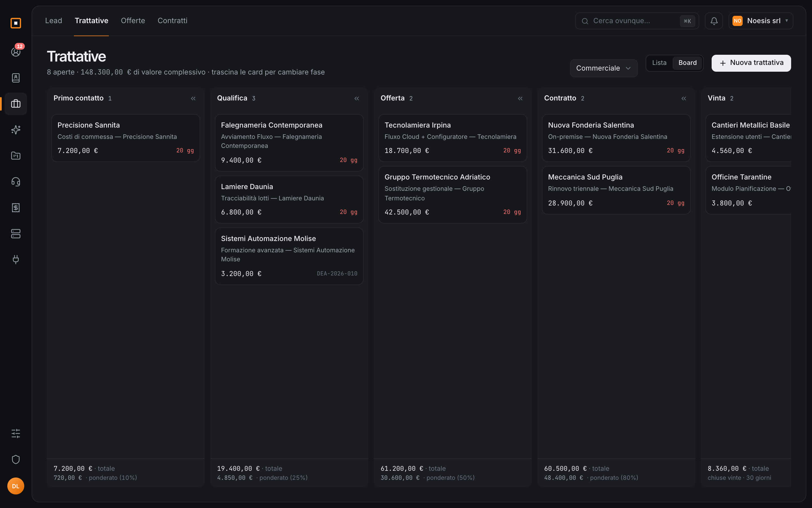
Task: Collapse the Contratto column
Action: point(684,98)
